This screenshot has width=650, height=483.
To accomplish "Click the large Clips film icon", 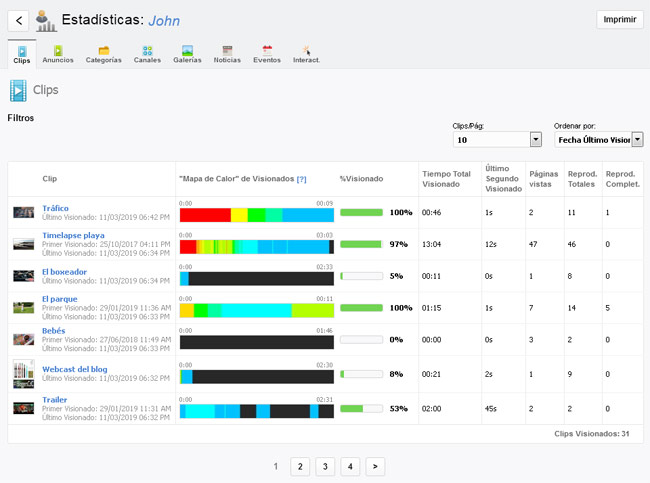I will coord(18,90).
